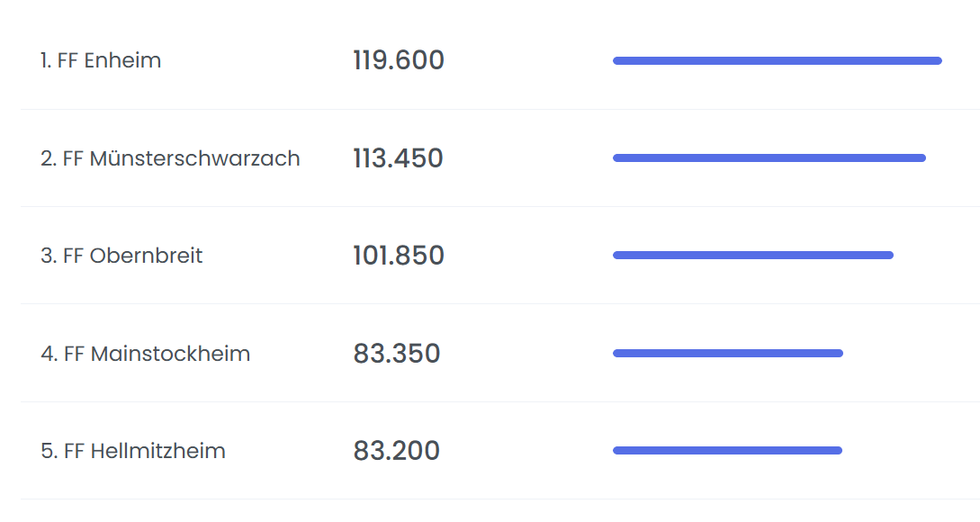This screenshot has height=522, width=980.
Task: Click the 5. FF Hellmitzheim name
Action: (x=133, y=450)
